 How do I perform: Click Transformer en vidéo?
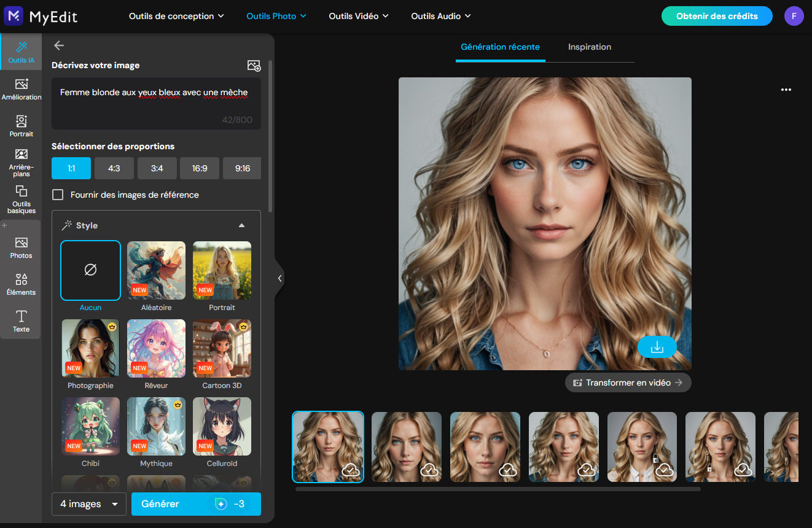628,382
